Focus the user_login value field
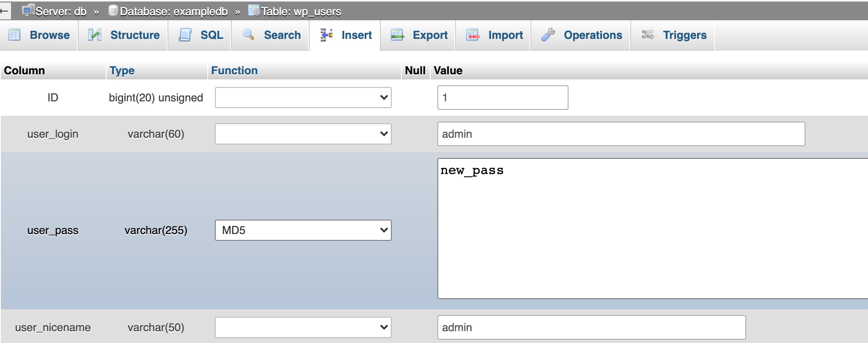This screenshot has width=868, height=343. (x=621, y=134)
